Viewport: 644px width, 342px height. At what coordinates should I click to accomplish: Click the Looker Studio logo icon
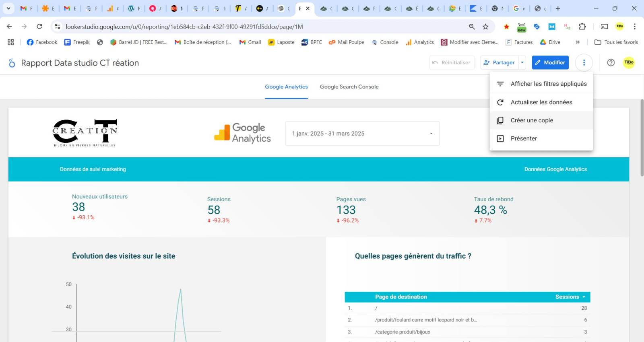pos(12,63)
